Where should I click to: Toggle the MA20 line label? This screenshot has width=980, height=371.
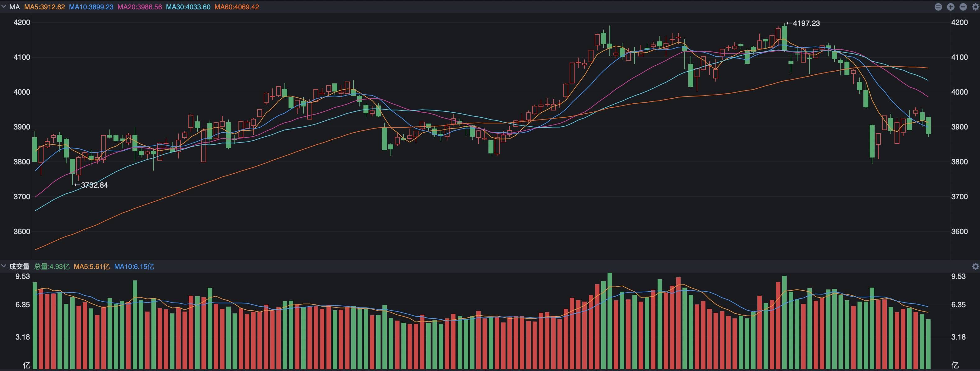click(x=140, y=7)
